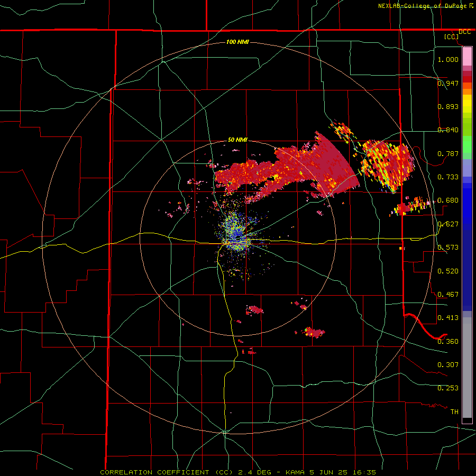The width and height of the screenshot is (476, 476).
Task: Pick the gray segment of the color bar
Action: (x=467, y=368)
